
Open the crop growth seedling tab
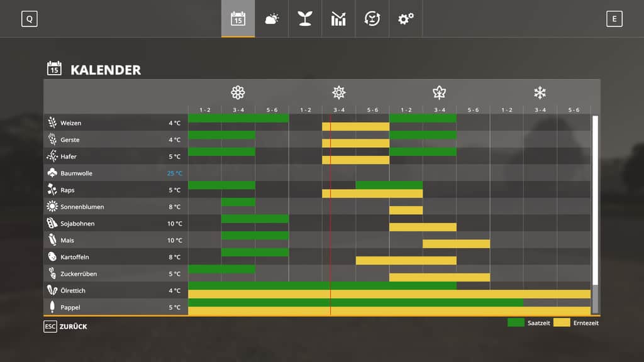(305, 19)
